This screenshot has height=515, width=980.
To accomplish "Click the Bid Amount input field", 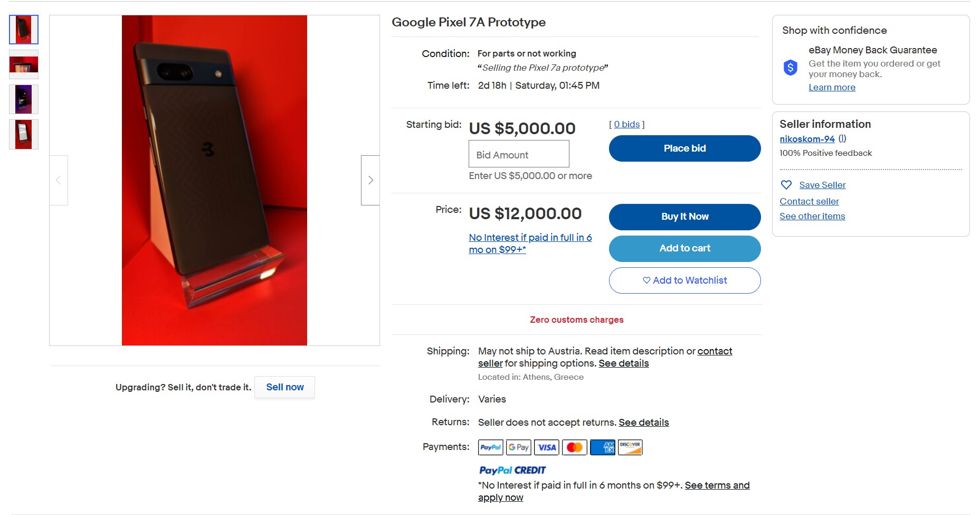I will 519,154.
